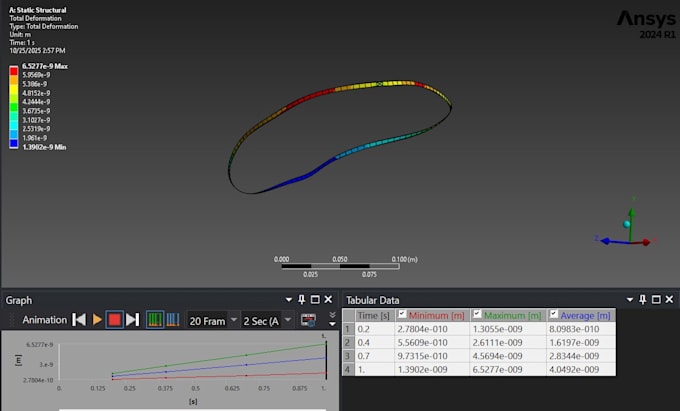The image size is (680, 411).
Task: Click yellow 4.8152e-9 legend color band
Action: pyautogui.click(x=14, y=89)
